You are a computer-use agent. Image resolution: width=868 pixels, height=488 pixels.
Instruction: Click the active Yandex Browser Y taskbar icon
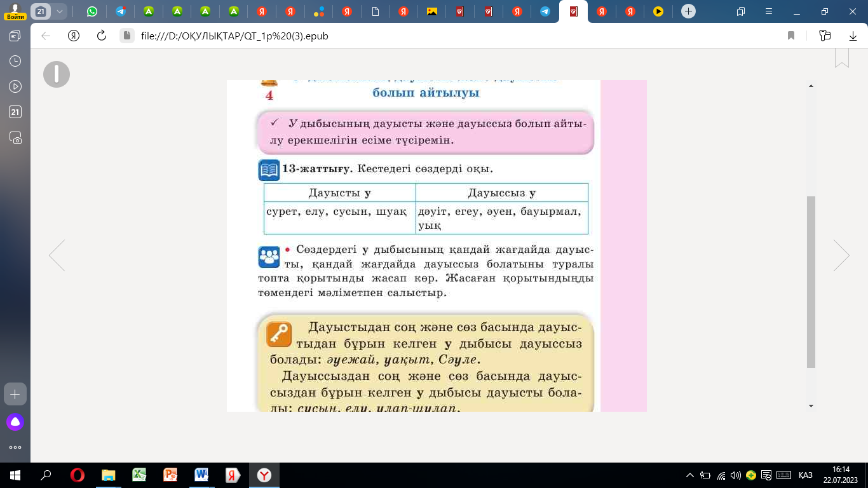tap(264, 475)
